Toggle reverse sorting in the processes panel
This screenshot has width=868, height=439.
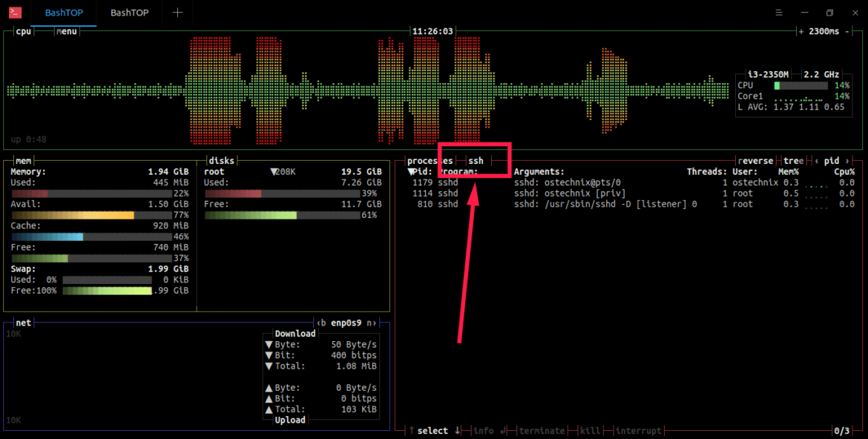(x=755, y=160)
